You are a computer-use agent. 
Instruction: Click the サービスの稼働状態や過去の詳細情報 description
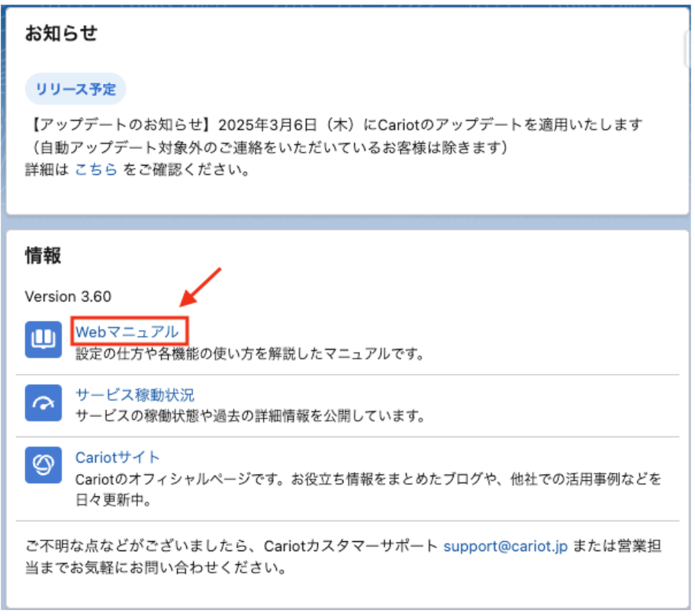pos(250,415)
